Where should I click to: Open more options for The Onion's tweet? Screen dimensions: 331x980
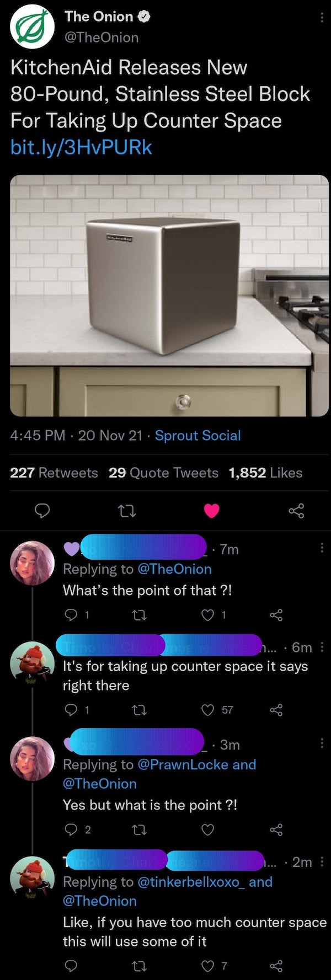click(x=322, y=18)
